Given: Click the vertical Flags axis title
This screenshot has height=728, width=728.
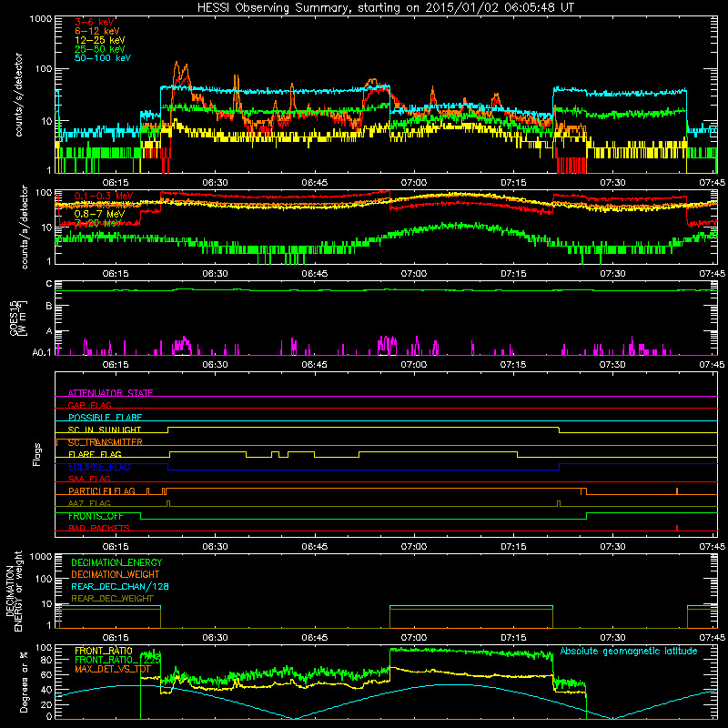Looking at the screenshot, I should (x=37, y=454).
